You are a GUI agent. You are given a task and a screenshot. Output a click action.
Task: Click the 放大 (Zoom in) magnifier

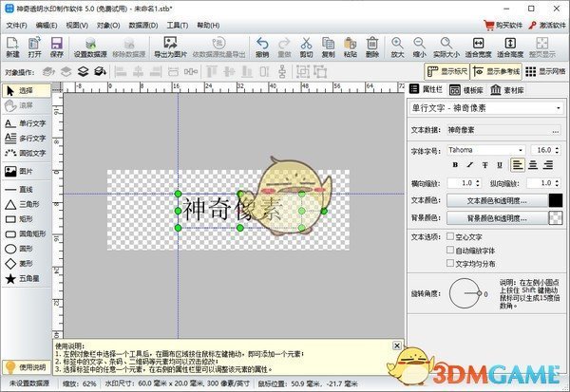(397, 47)
